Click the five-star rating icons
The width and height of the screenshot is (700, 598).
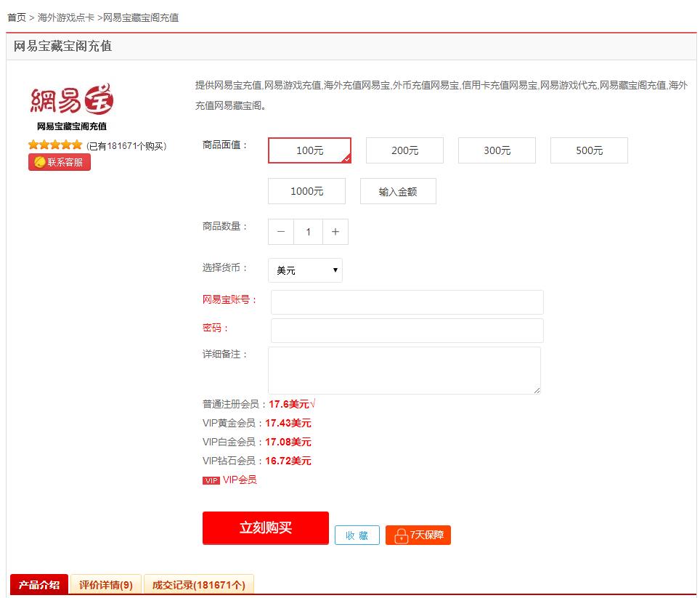click(55, 145)
